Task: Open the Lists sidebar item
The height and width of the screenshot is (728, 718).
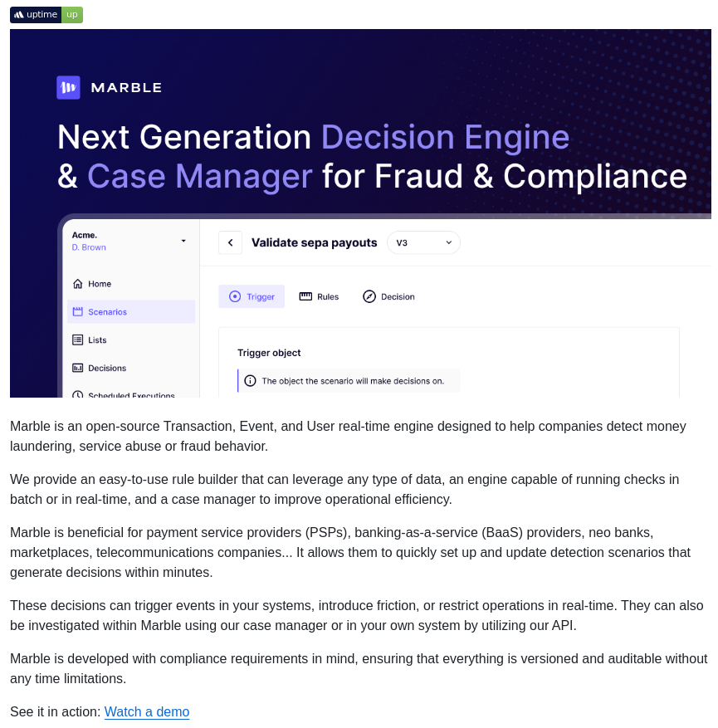Action: tap(97, 340)
